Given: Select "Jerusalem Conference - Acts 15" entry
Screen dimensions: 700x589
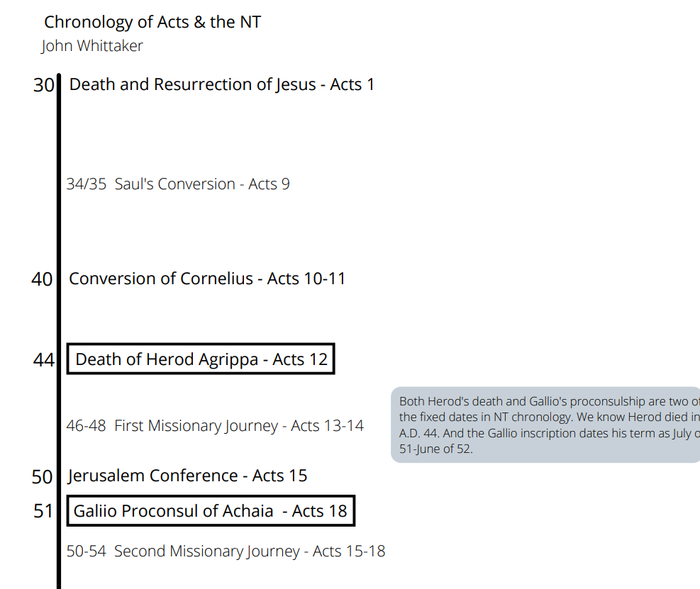Looking at the screenshot, I should [188, 476].
